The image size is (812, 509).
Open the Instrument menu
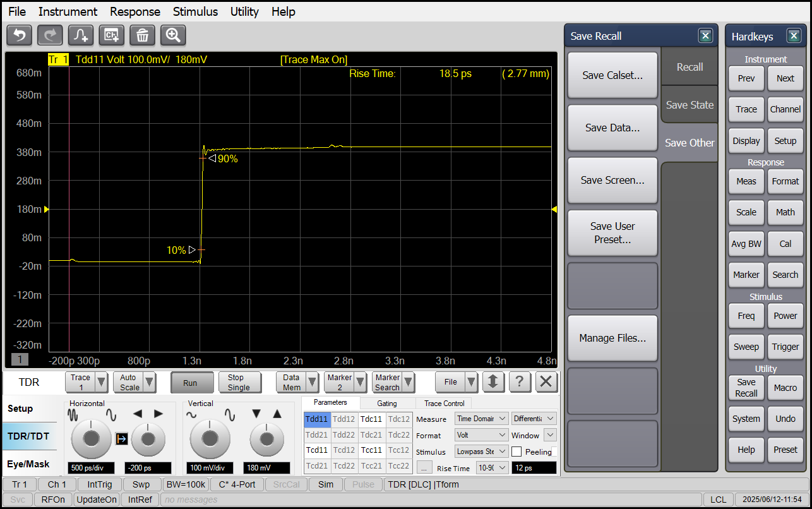click(68, 11)
